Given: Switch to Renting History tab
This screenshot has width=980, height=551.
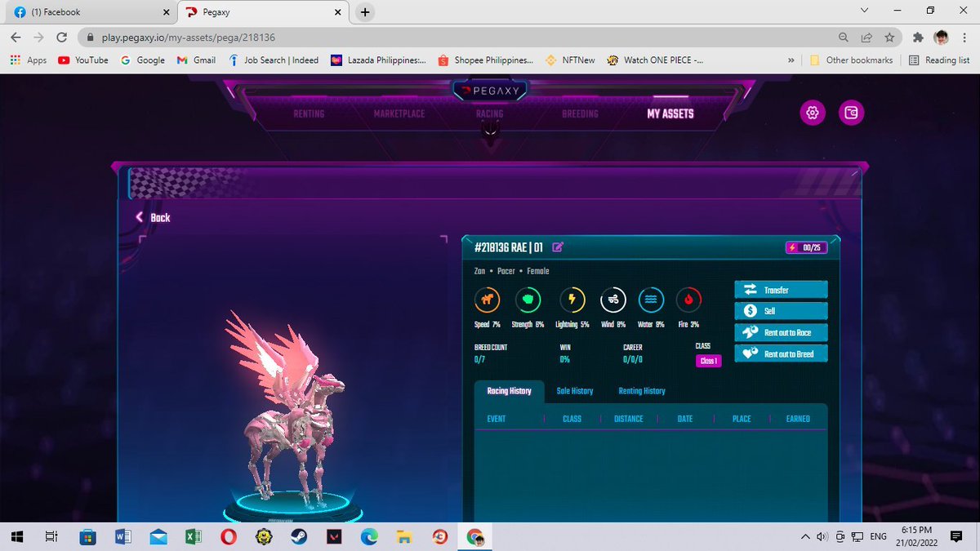Looking at the screenshot, I should [642, 391].
